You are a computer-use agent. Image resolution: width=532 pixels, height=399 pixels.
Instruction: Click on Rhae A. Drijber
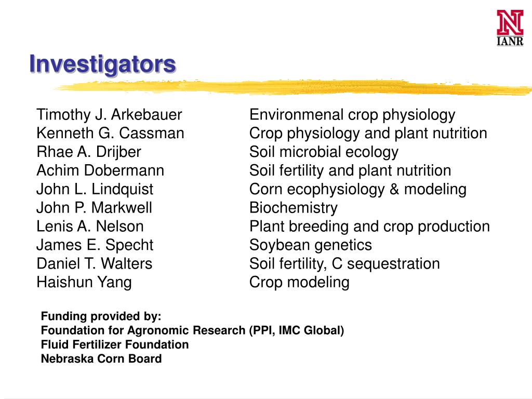click(88, 152)
